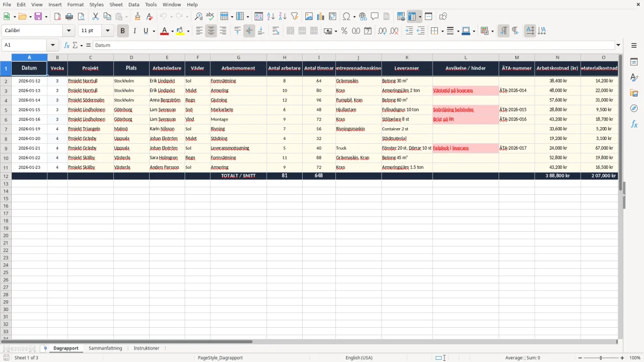Toggle Bold formatting button
This screenshot has width=644, height=362.
point(123,31)
